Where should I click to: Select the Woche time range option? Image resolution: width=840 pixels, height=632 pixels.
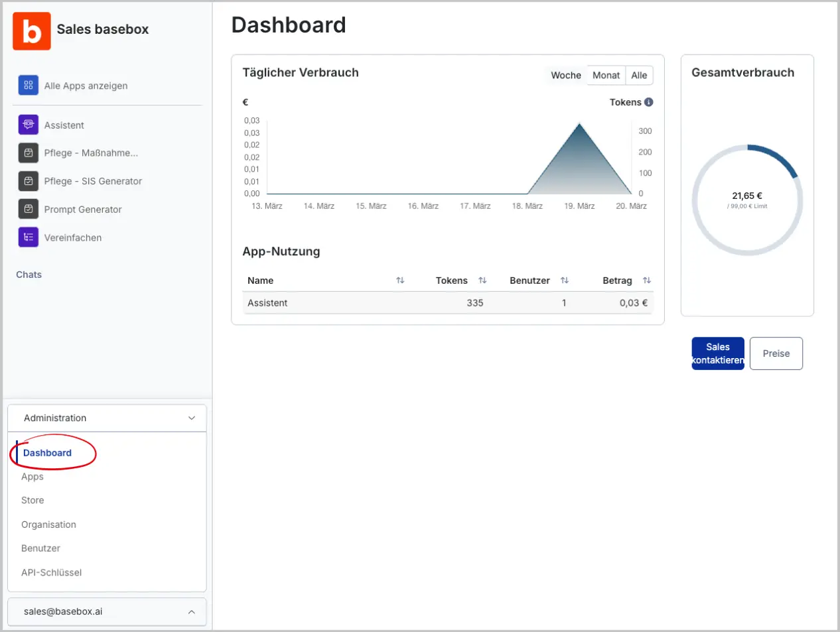tap(565, 75)
